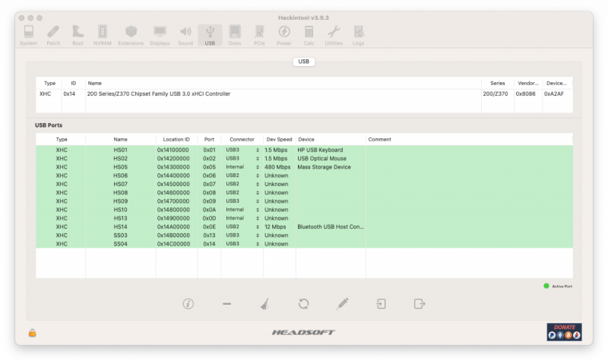This screenshot has width=608, height=364.
Task: Click the export icon below the table
Action: click(420, 304)
